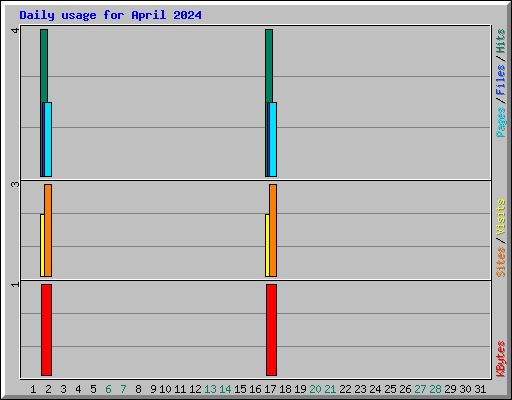This screenshot has width=512, height=400.
Task: Click the yellow Visits bar for day 2
Action: (x=42, y=245)
